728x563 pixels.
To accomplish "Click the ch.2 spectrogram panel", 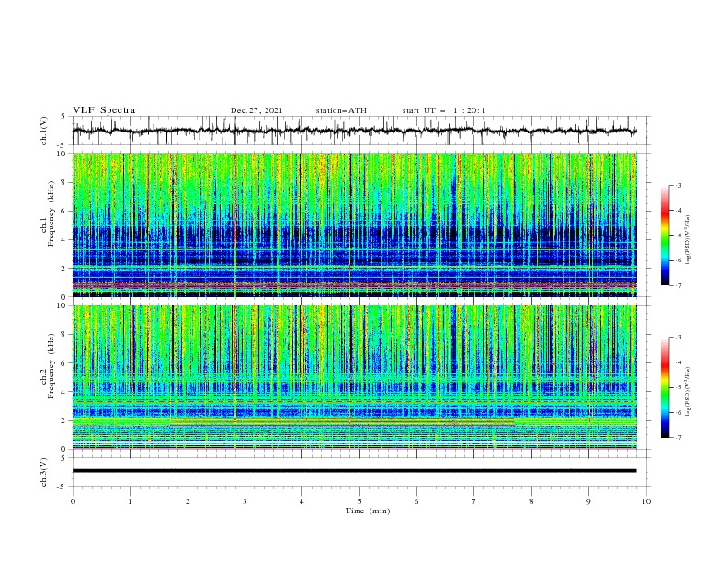I will point(355,377).
